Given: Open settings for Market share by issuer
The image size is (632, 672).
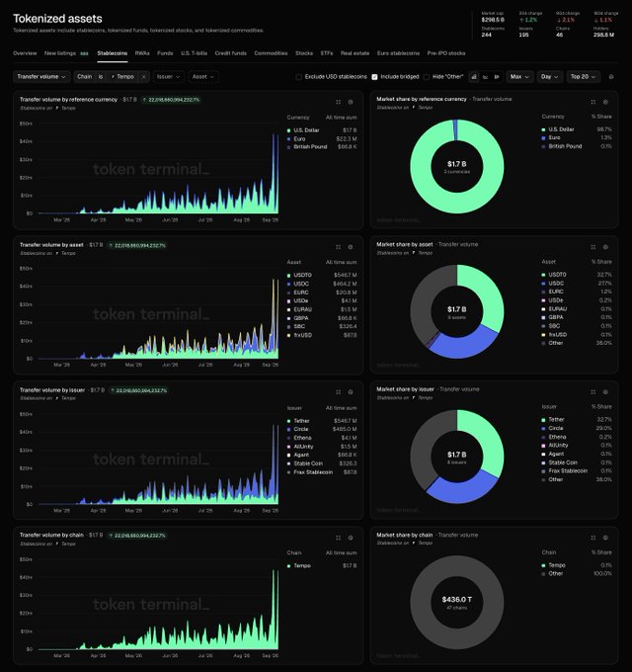Looking at the screenshot, I should tap(605, 392).
